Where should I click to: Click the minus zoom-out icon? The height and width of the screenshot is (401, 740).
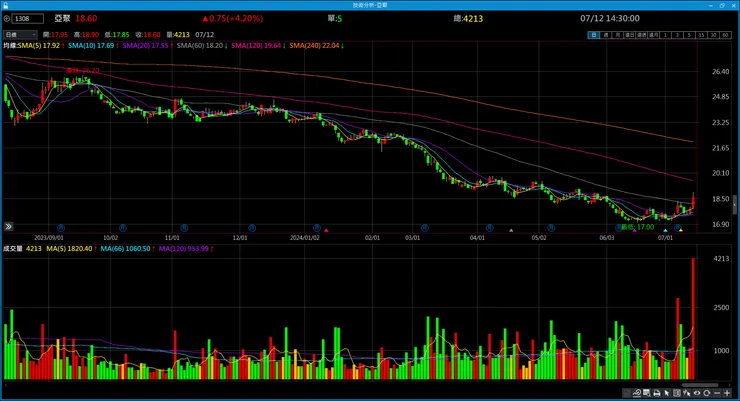point(717,393)
